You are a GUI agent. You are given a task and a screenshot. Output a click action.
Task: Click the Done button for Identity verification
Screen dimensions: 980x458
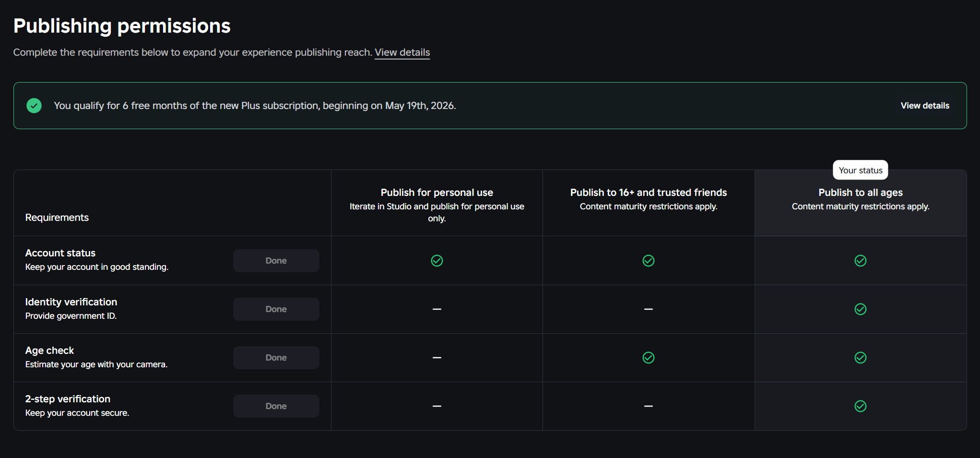pyautogui.click(x=276, y=309)
